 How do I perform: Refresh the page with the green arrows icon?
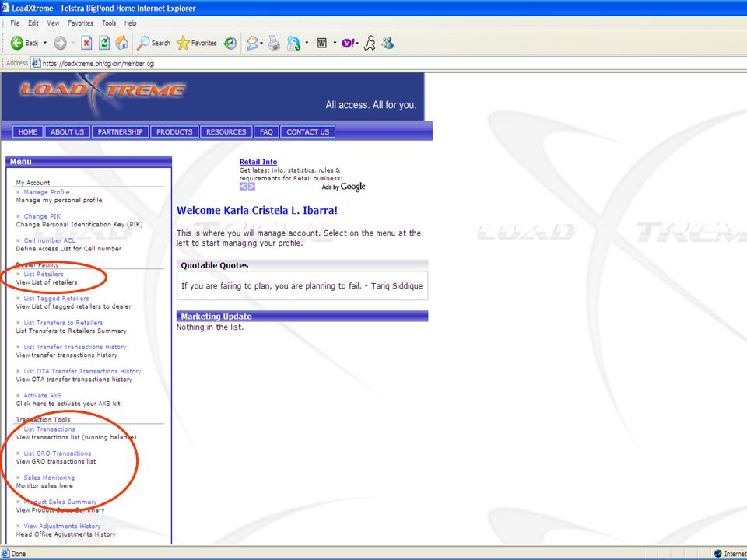point(104,43)
